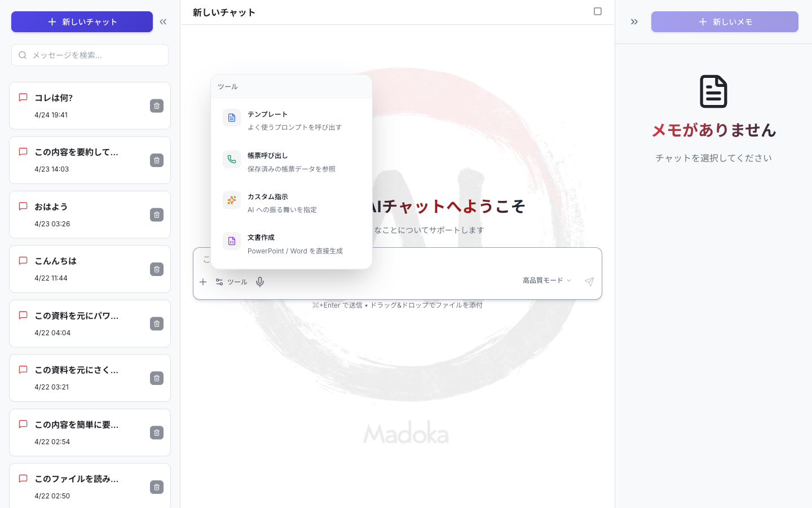Click the square icon in chat header
Image resolution: width=812 pixels, height=508 pixels.
pyautogui.click(x=598, y=11)
